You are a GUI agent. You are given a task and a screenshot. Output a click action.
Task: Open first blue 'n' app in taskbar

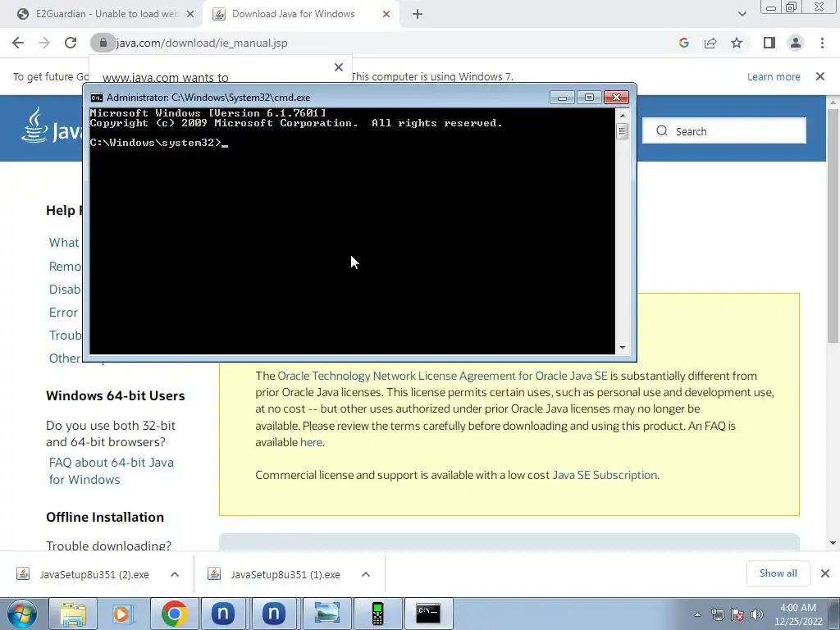(x=223, y=614)
